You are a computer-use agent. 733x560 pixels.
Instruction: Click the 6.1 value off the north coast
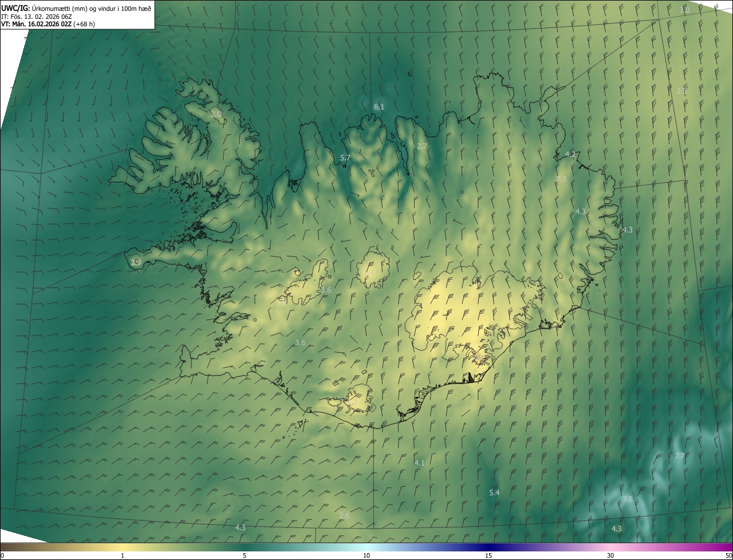coord(379,107)
